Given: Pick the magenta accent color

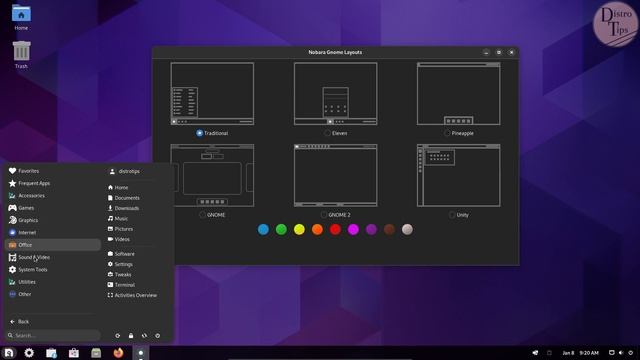Looking at the screenshot, I should pyautogui.click(x=353, y=229).
